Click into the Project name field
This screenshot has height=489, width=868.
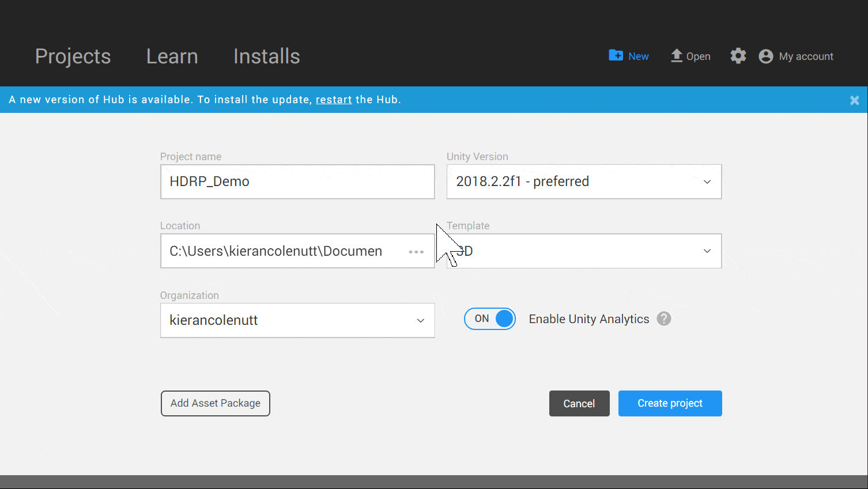tap(297, 181)
